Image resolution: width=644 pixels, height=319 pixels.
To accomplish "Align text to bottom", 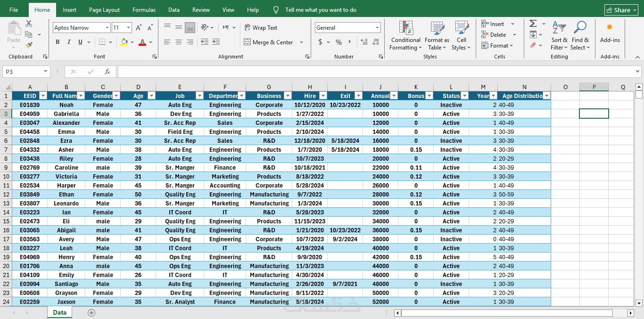I will (190, 27).
